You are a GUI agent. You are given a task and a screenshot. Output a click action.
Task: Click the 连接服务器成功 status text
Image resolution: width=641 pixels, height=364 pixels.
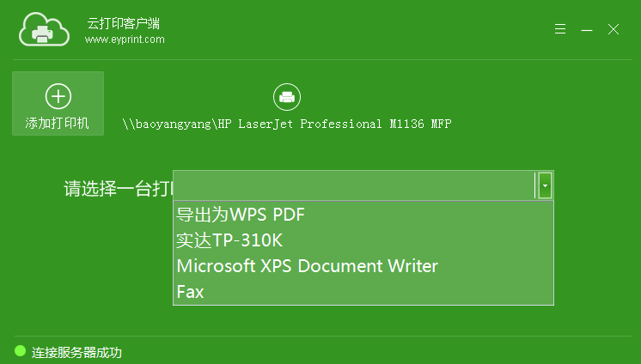[76, 352]
